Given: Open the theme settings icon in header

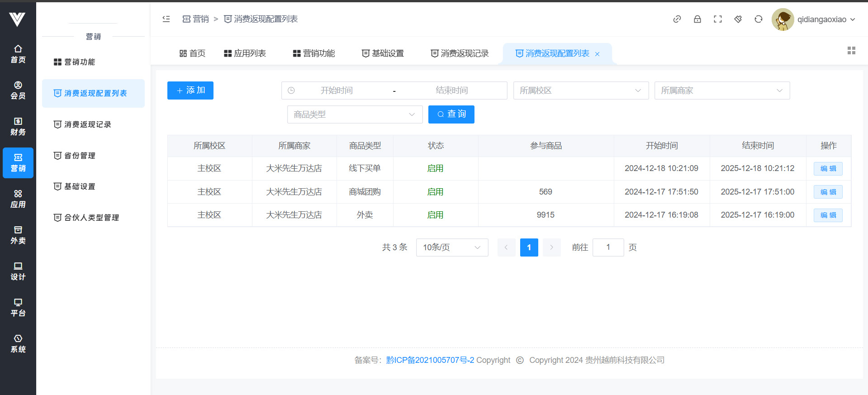Looking at the screenshot, I should click(x=738, y=19).
